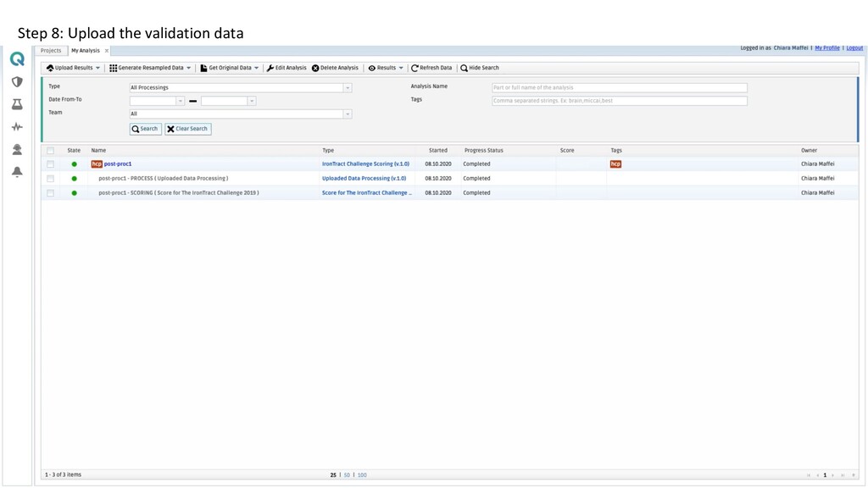The width and height of the screenshot is (868, 488).
Task: Check the box for hcp post-proc1 row
Action: pyautogui.click(x=50, y=164)
